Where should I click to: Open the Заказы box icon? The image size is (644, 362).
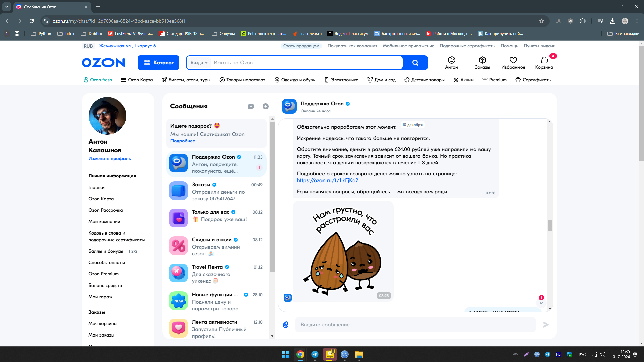[482, 63]
